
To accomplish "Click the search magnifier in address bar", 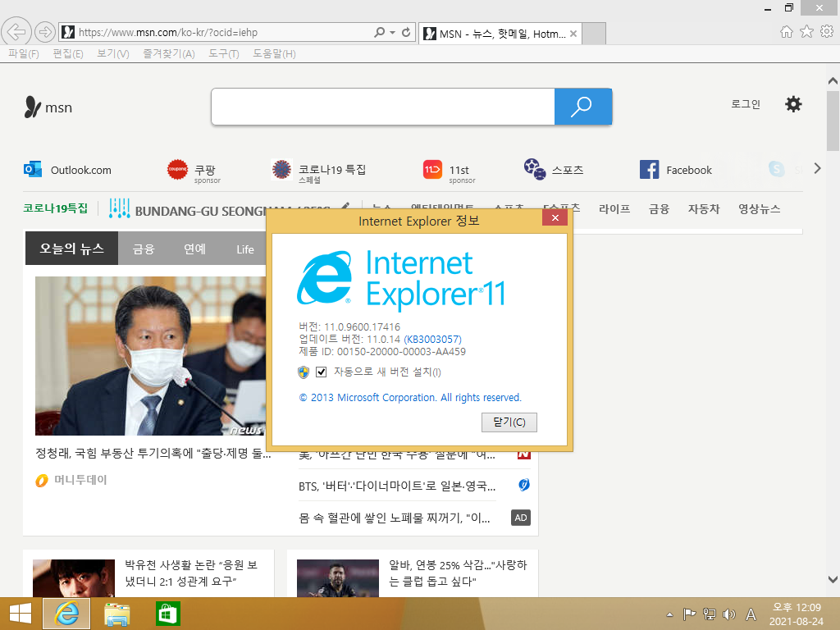I will coord(379,32).
